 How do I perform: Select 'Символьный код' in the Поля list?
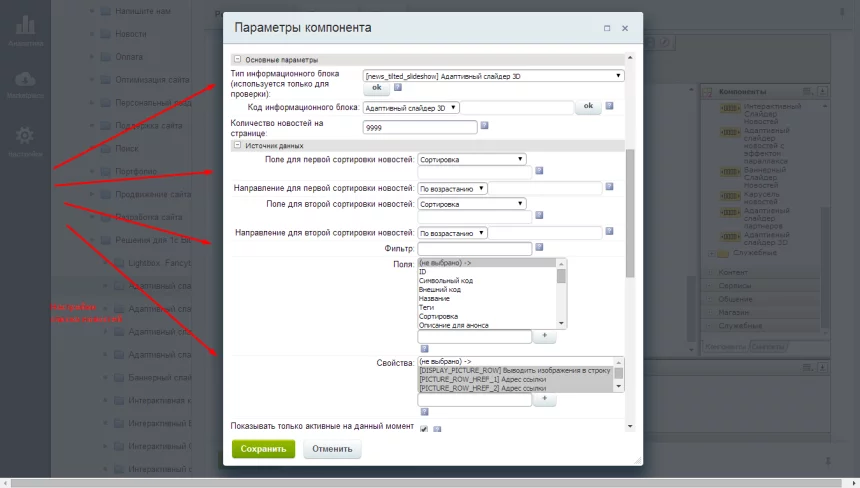(447, 281)
